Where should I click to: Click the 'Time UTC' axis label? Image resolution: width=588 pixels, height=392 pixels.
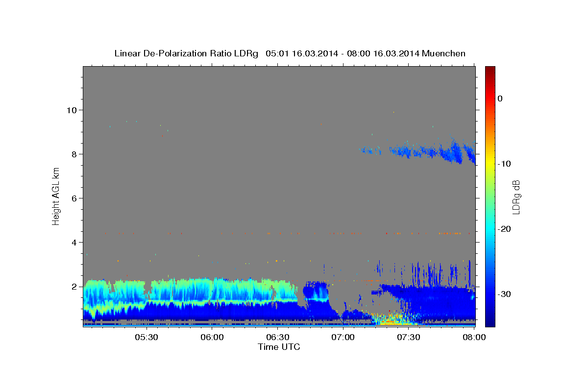point(279,347)
